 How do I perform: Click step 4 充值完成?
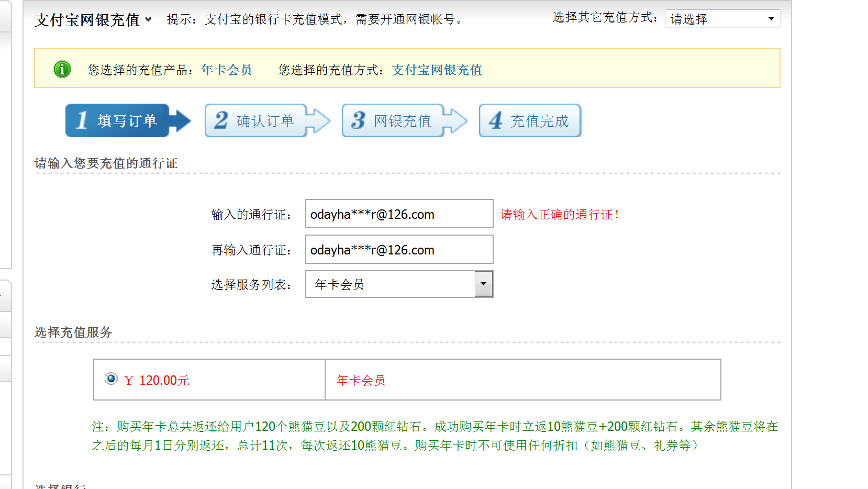click(530, 120)
